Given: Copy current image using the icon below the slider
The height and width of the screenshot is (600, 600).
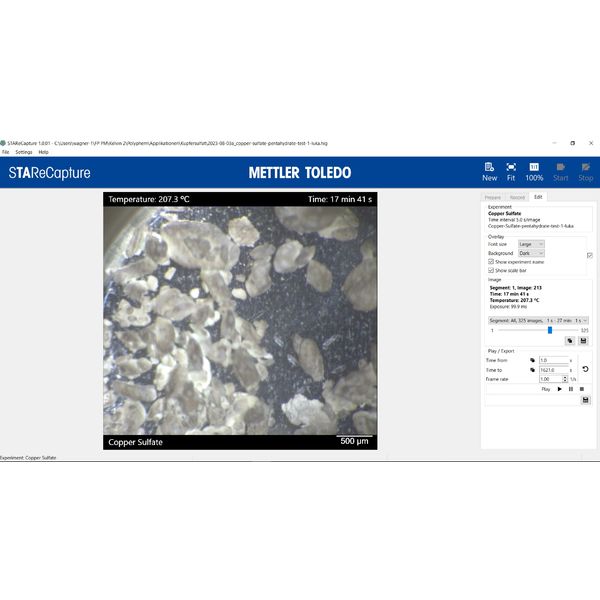Looking at the screenshot, I should pos(570,341).
